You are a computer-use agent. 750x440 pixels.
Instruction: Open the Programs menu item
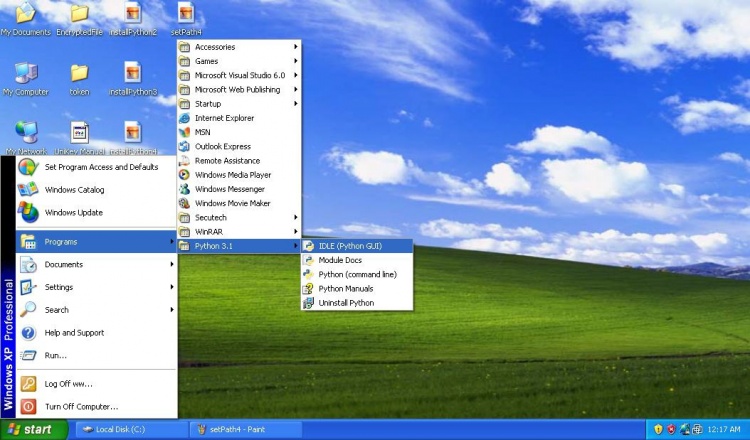point(97,242)
